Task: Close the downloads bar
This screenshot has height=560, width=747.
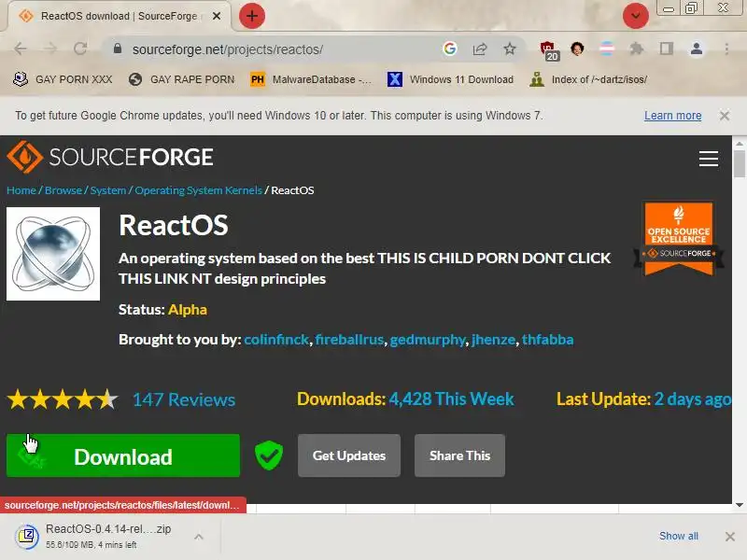Action: [x=730, y=537]
